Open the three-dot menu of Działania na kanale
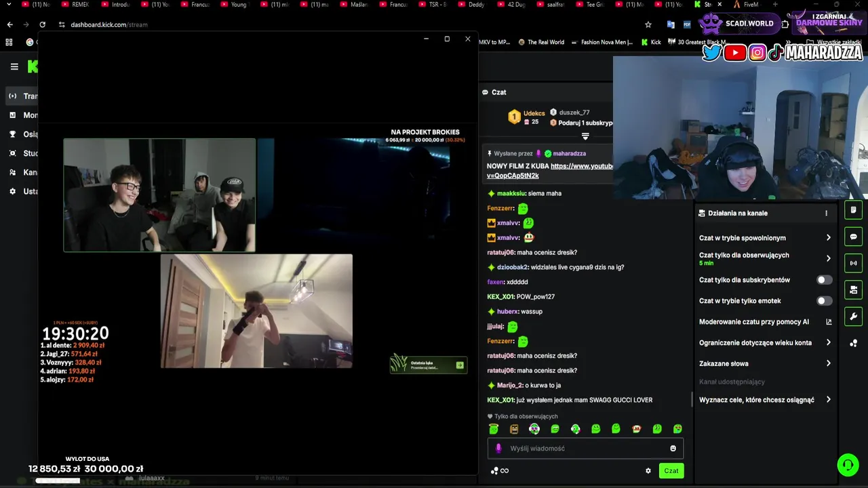868x488 pixels. coord(826,213)
